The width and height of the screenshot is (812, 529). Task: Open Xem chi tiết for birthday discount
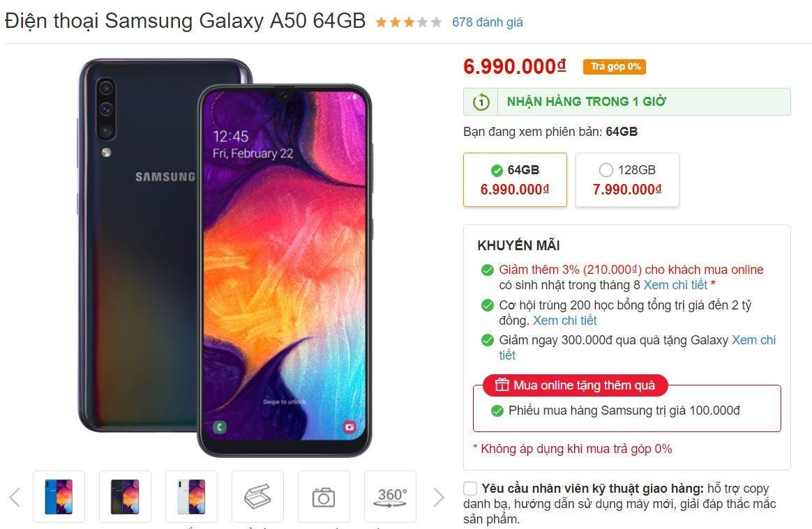point(675,284)
